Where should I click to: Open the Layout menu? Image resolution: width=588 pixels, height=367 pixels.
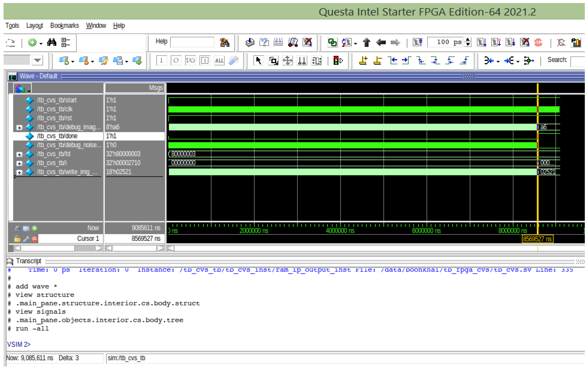click(35, 26)
